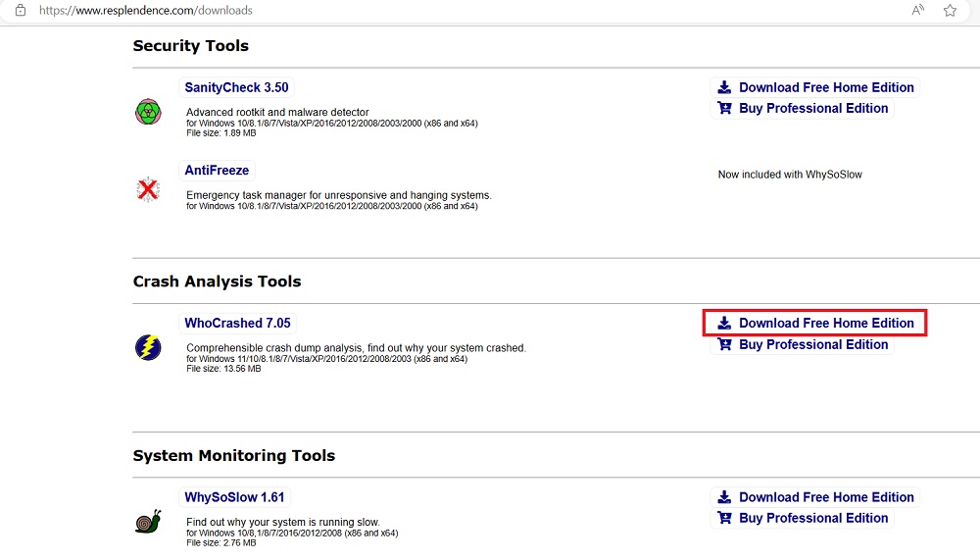Image resolution: width=980 pixels, height=560 pixels.
Task: Click 'Comprehensible crash dump analysis' description
Action: 357,348
